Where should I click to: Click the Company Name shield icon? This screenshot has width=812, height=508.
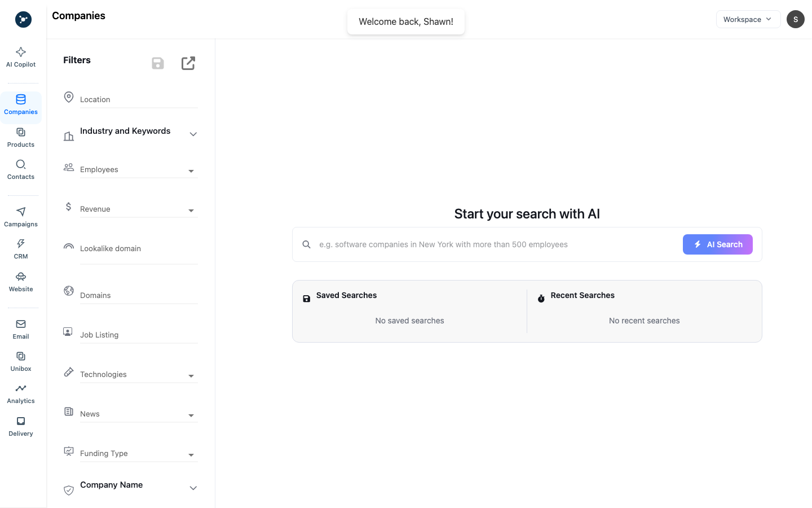pyautogui.click(x=69, y=491)
